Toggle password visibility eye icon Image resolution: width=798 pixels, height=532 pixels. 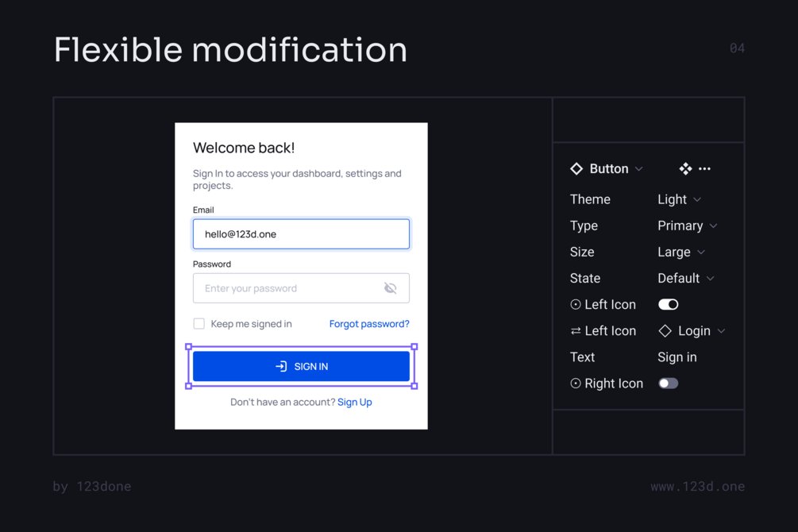click(x=390, y=288)
